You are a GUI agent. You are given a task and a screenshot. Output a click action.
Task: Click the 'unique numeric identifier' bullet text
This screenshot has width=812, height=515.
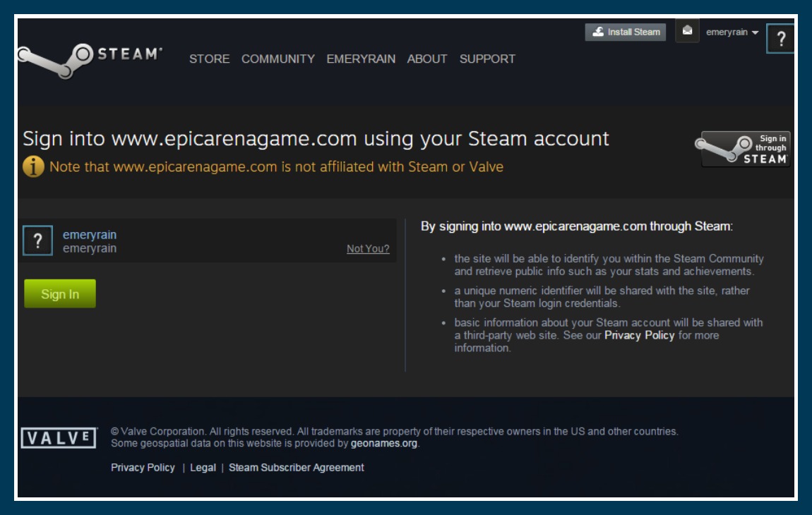(x=602, y=297)
